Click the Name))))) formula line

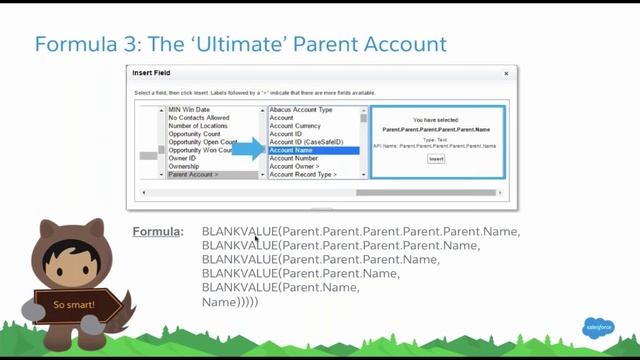[x=230, y=302]
